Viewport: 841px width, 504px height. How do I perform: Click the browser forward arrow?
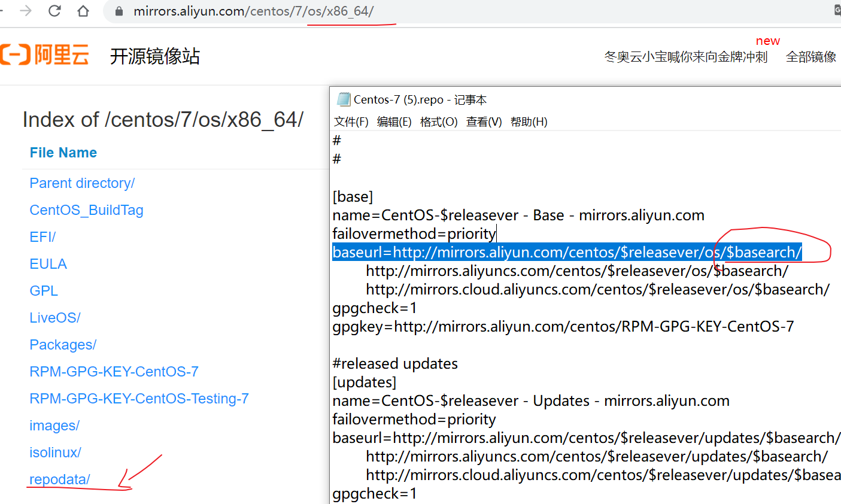(26, 11)
